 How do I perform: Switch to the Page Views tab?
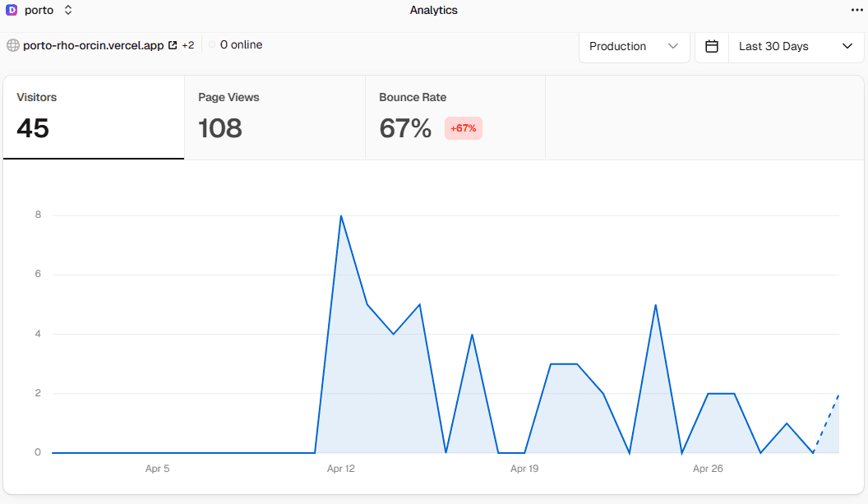pyautogui.click(x=275, y=118)
